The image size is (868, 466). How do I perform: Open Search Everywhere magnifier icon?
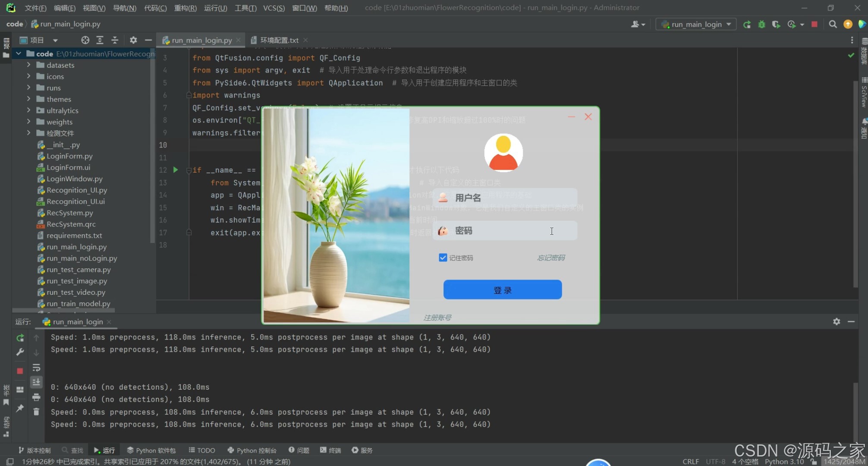pos(833,24)
